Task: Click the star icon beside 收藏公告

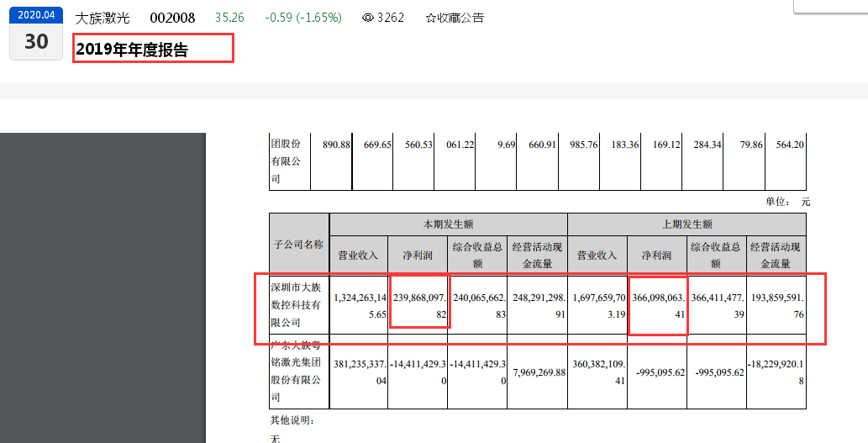Action: pos(431,18)
